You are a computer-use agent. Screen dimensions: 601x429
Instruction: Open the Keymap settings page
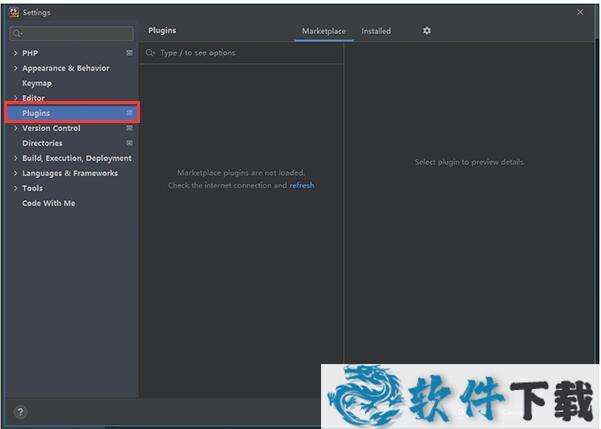tap(37, 83)
